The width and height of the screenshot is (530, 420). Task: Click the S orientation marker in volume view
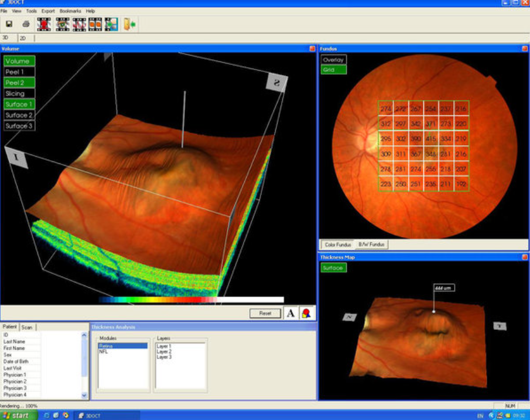pyautogui.click(x=277, y=82)
